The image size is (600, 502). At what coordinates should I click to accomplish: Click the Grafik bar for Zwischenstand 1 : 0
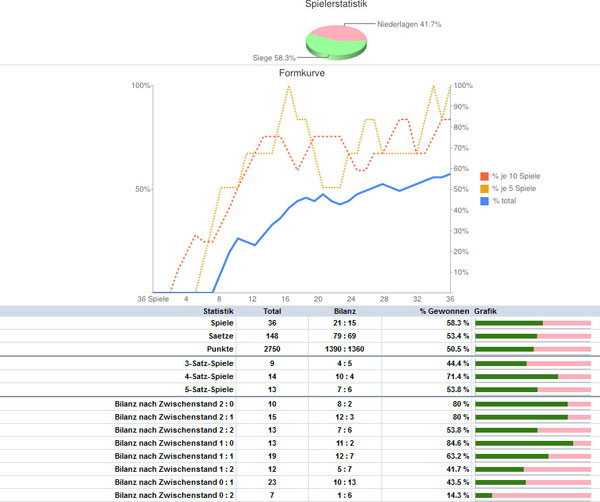click(x=533, y=443)
